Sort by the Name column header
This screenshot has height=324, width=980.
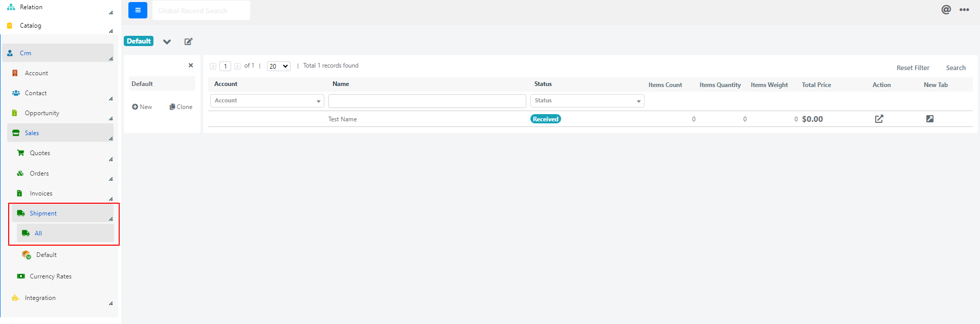(341, 84)
